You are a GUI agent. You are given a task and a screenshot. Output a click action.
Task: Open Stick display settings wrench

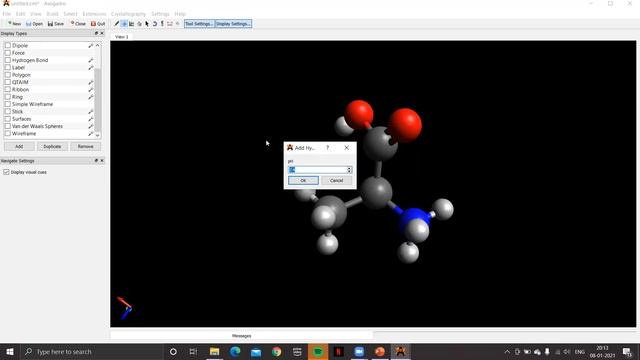pos(91,112)
